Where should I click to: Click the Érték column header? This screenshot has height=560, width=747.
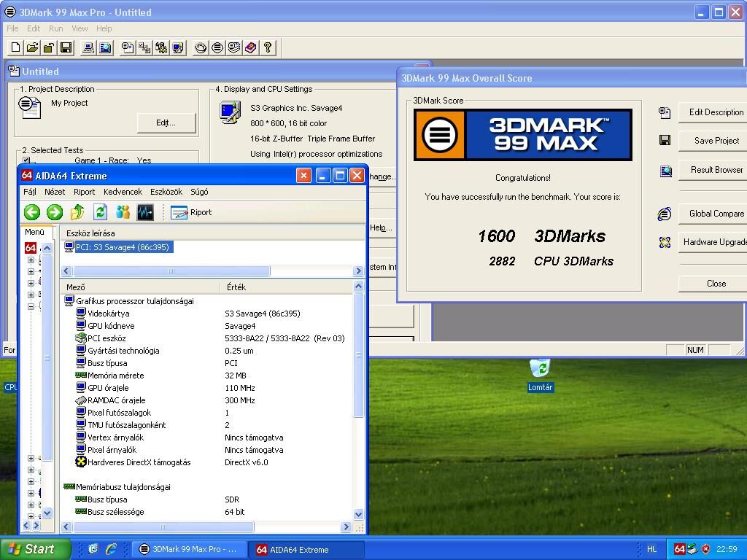click(287, 287)
